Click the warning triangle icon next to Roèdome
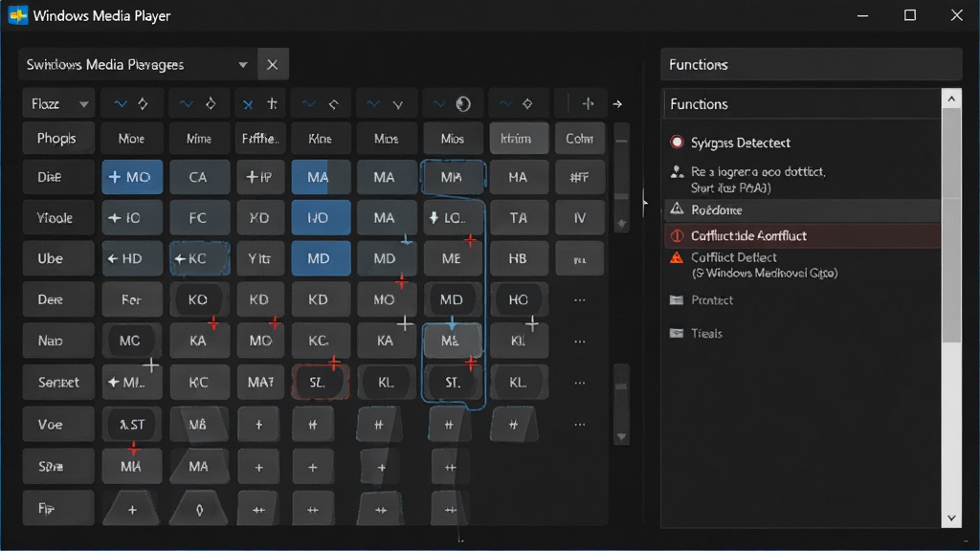 point(677,209)
